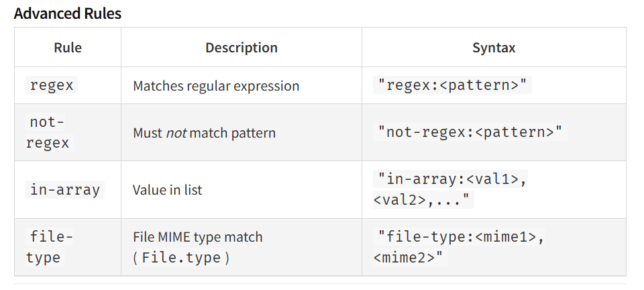Click the "Matches regular expression" description
Image resolution: width=644 pixels, height=290 pixels.
point(216,86)
